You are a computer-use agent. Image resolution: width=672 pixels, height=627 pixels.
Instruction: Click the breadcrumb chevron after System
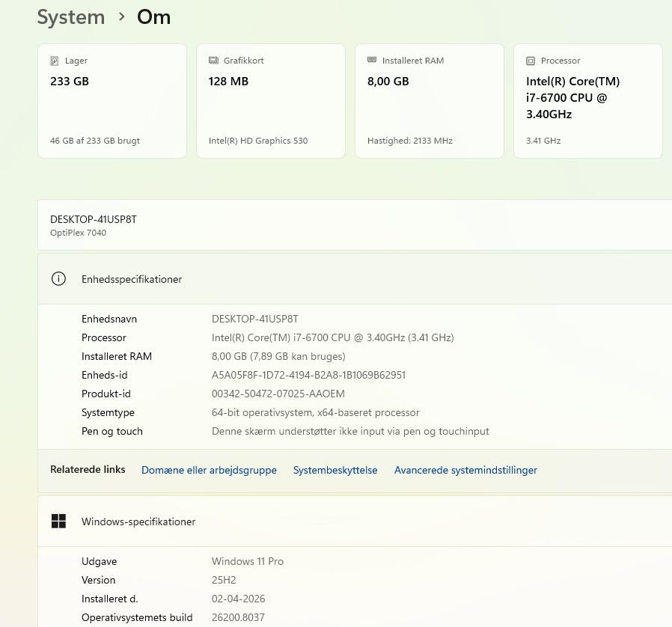pos(121,16)
